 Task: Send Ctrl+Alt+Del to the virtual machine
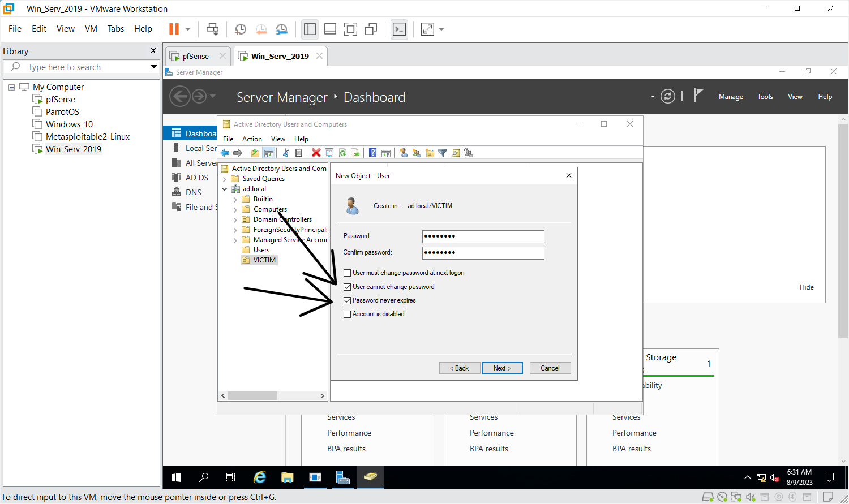click(x=212, y=29)
